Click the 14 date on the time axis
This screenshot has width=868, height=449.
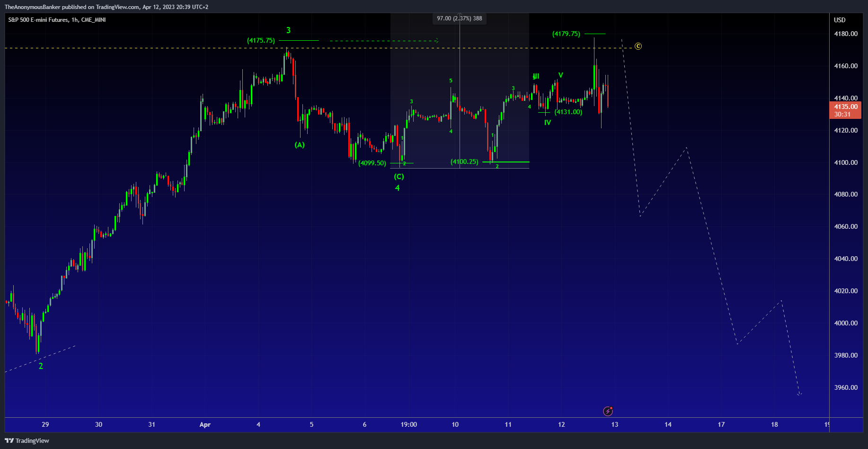[x=668, y=424]
